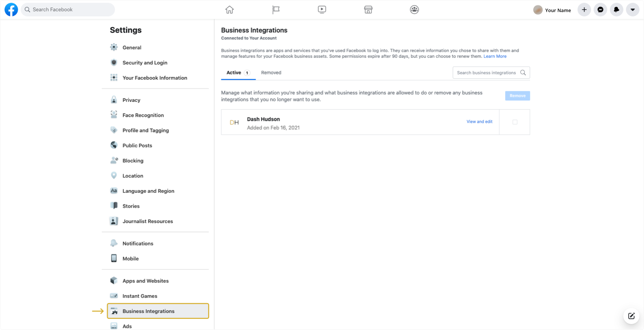
Task: Expand the account dropdown arrow
Action: 632,9
